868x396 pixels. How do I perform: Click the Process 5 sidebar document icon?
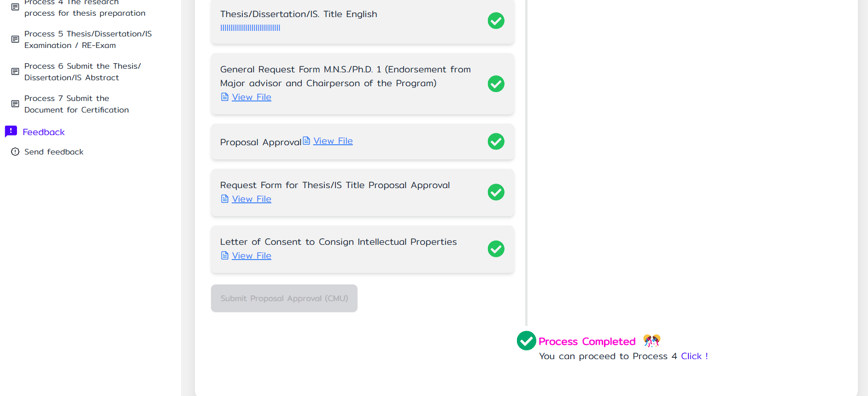pos(15,39)
